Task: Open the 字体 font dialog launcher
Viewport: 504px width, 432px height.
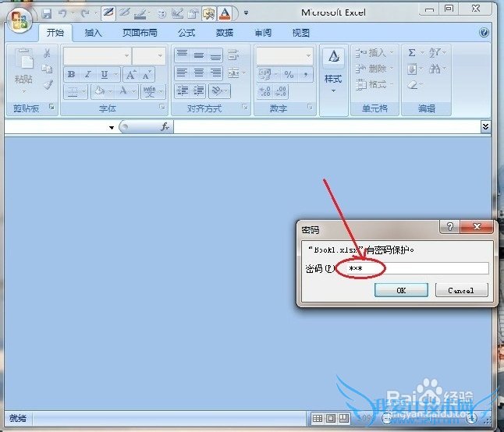Action: [161, 107]
